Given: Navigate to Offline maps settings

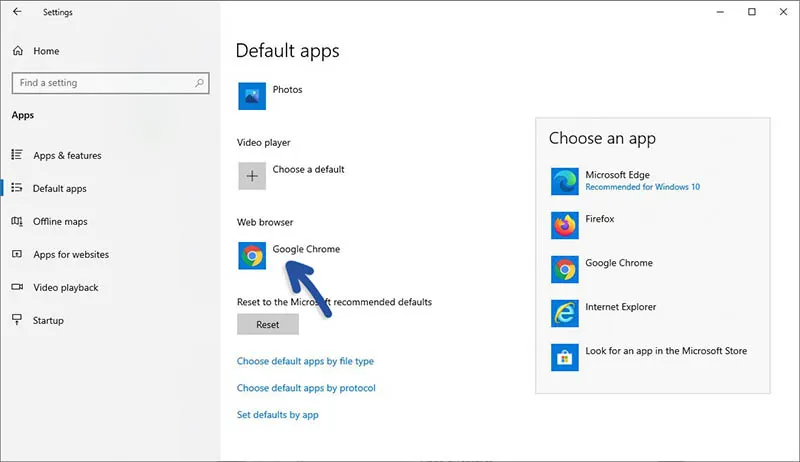Looking at the screenshot, I should 59,222.
